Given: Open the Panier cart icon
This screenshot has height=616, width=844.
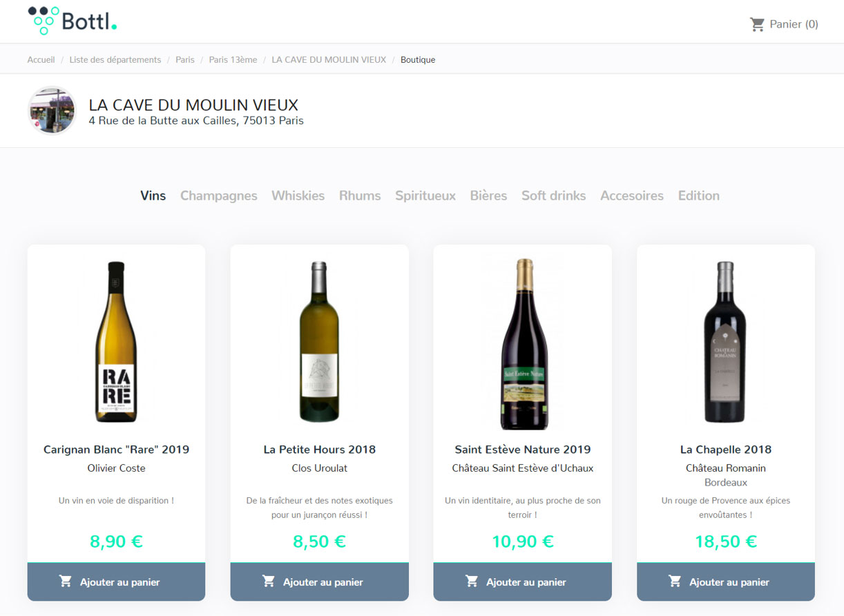Looking at the screenshot, I should (757, 25).
